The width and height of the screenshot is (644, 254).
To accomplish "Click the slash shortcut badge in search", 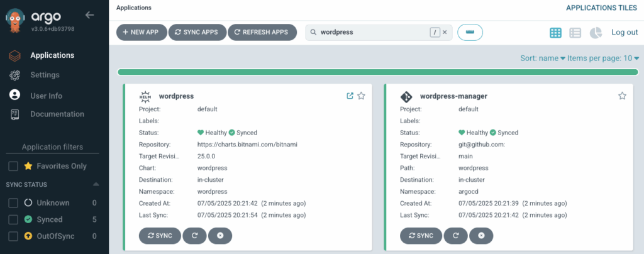I will [435, 32].
